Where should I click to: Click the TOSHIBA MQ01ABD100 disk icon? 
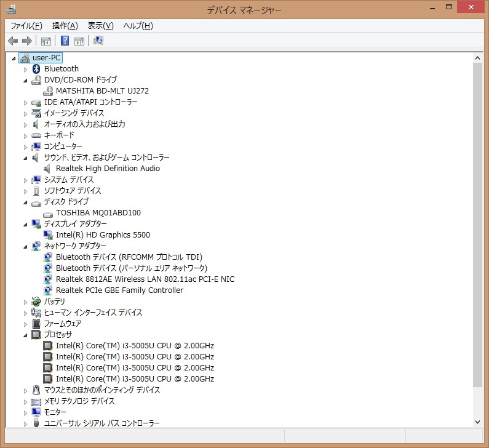(x=48, y=215)
